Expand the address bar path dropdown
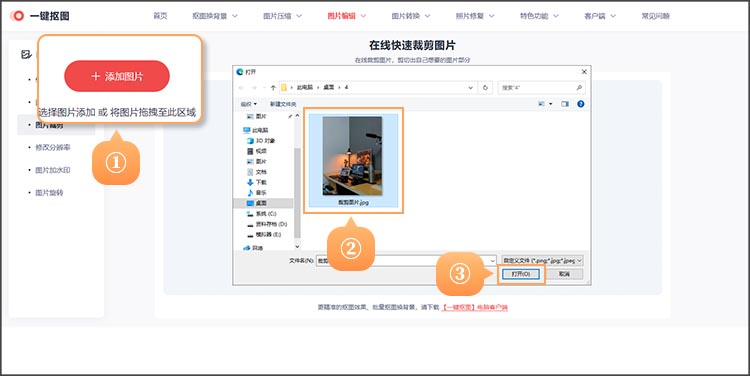This screenshot has width=750, height=376. [471, 88]
